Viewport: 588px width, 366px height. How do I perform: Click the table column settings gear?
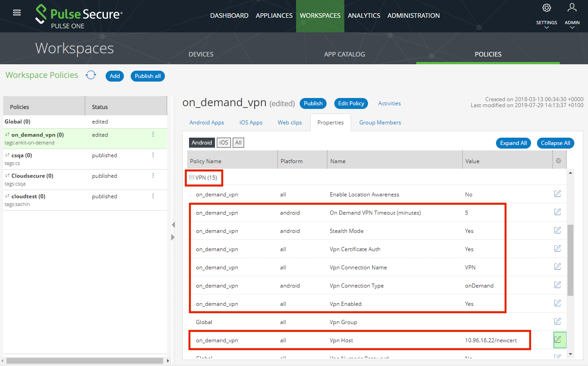(x=558, y=161)
